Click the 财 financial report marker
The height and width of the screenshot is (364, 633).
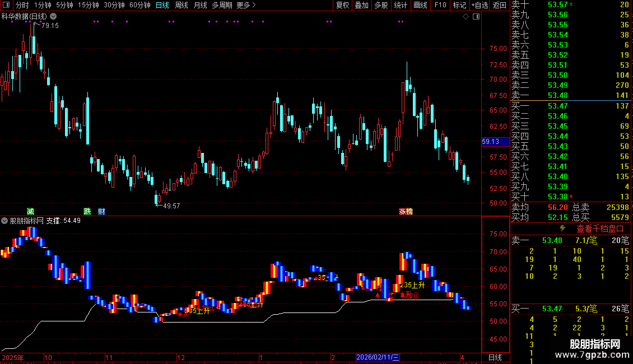point(101,212)
